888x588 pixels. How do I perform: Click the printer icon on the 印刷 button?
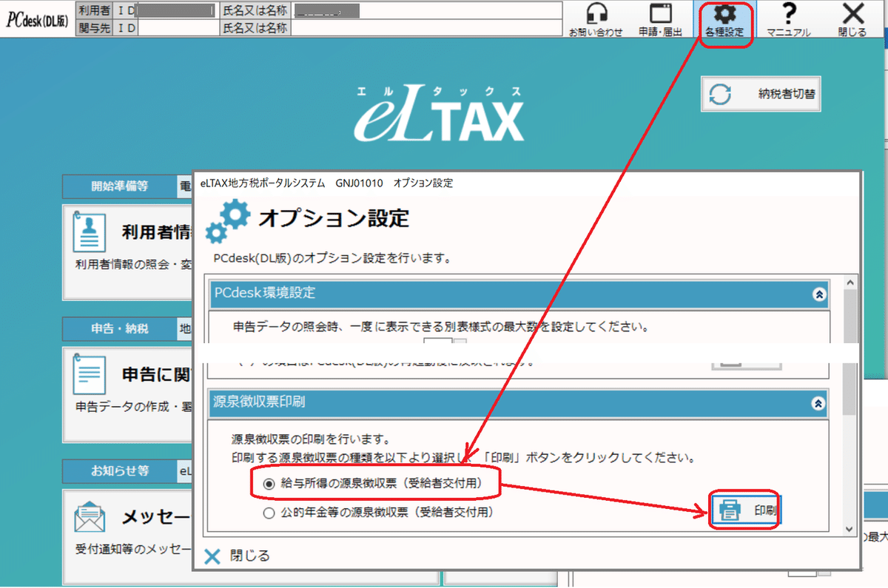tap(728, 510)
